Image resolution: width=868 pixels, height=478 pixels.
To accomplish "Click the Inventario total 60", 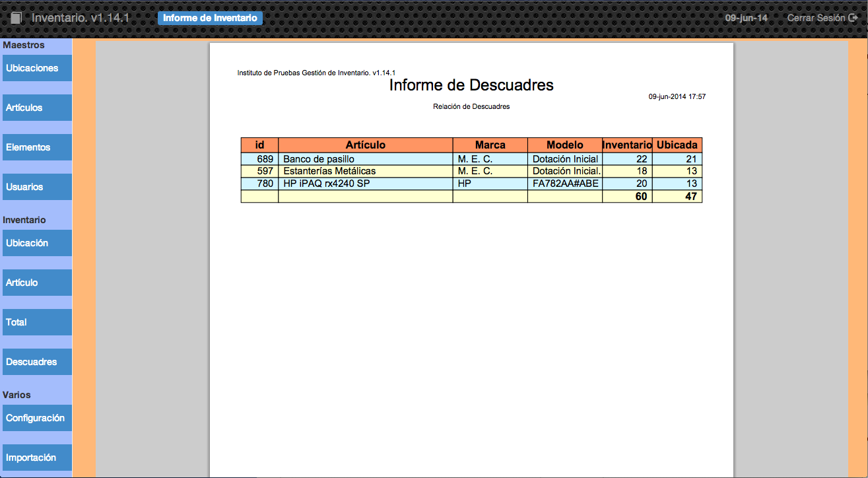I will pos(627,196).
